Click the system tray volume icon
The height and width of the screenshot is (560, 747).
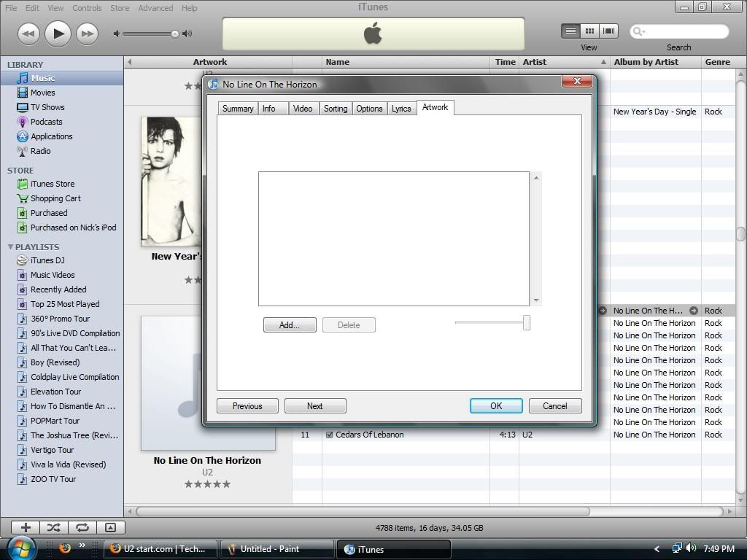691,548
